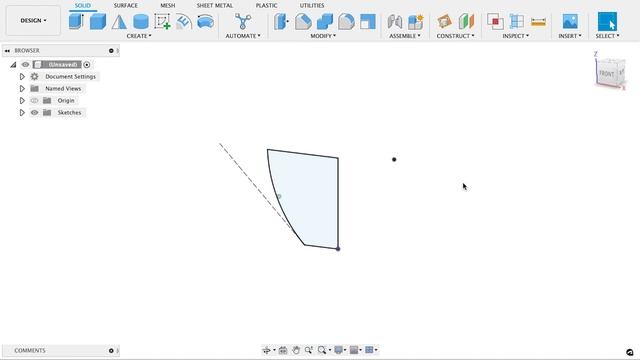
Task: Select the Interference inspect tool
Action: (x=495, y=21)
